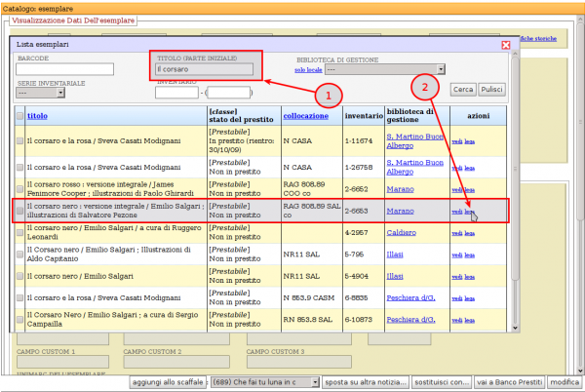585x392 pixels.
Task: Tick the select-all checkbox in table header
Action: (x=20, y=116)
